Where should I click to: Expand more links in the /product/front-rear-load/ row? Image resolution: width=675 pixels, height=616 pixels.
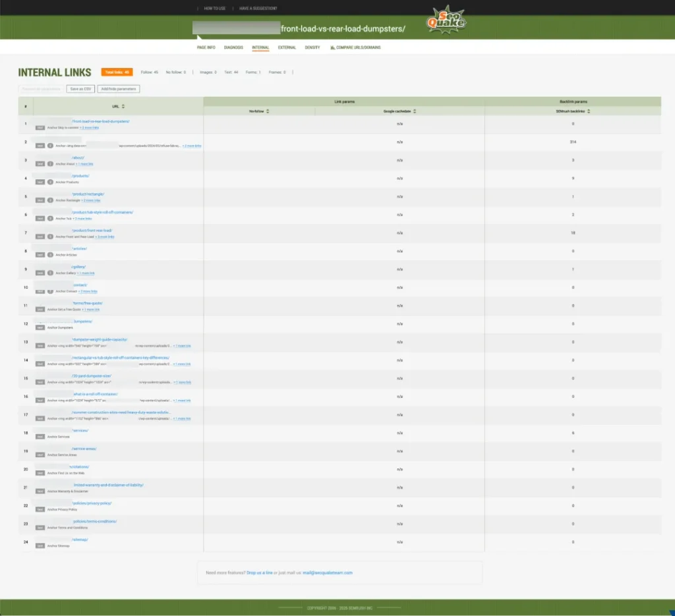[x=105, y=237]
